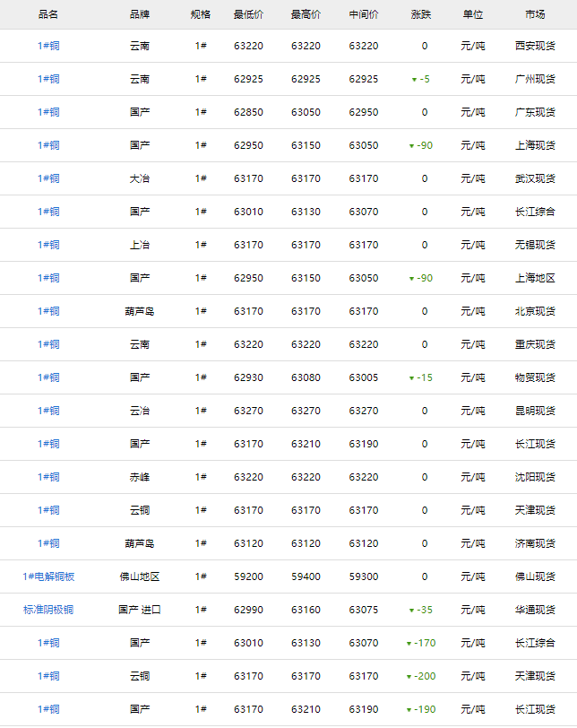Viewport: 577px width, 728px height.
Task: Click the green down arrow beside -5
Action: [x=414, y=80]
